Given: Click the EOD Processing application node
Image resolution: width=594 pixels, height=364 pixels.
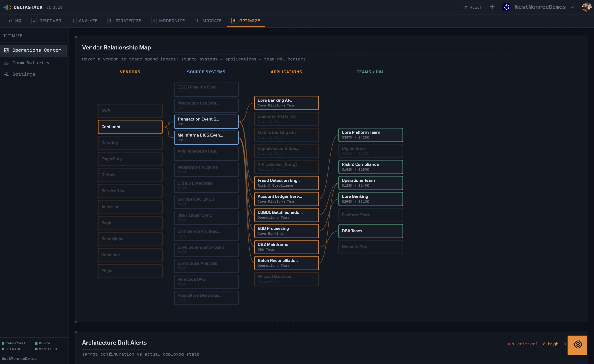Looking at the screenshot, I should pyautogui.click(x=286, y=231).
